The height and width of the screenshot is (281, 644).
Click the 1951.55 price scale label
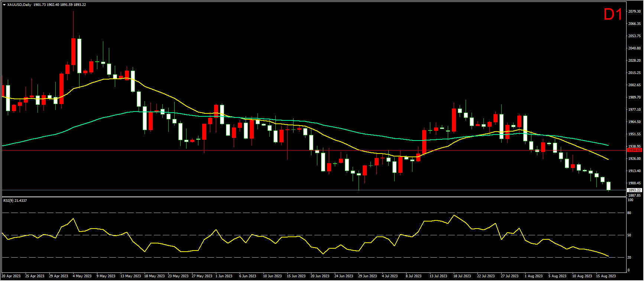coord(634,134)
